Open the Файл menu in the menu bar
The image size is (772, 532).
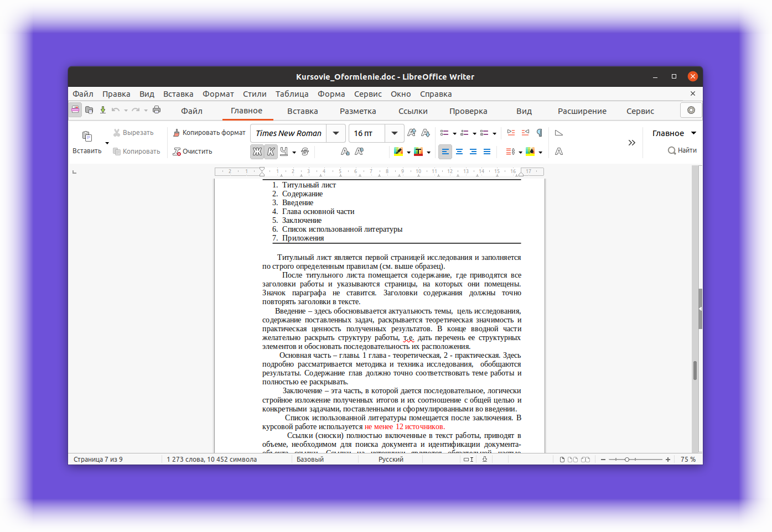coord(83,94)
